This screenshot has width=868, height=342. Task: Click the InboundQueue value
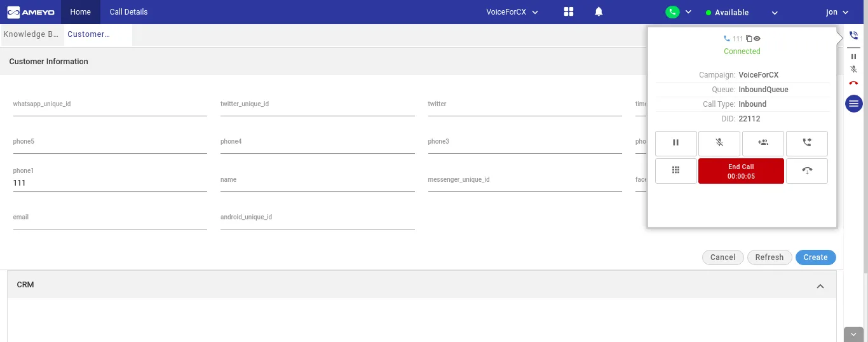763,90
